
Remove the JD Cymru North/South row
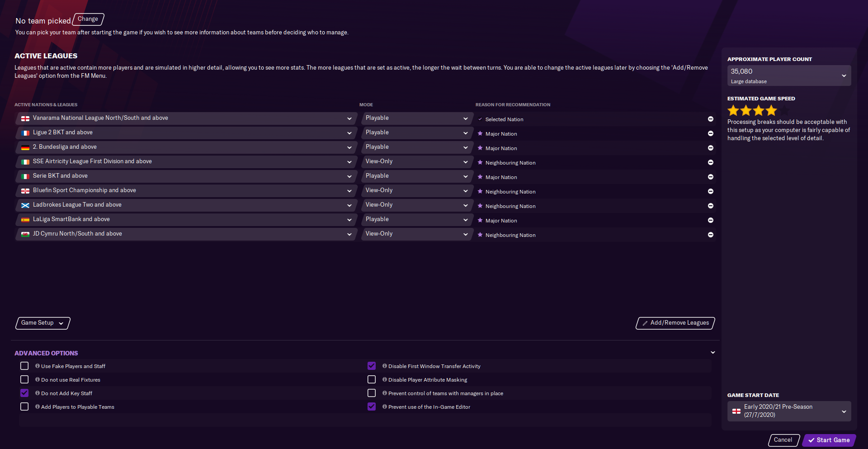[x=710, y=235]
